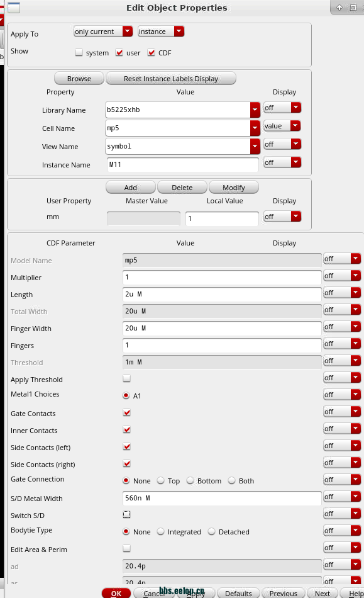This screenshot has height=598, width=364.
Task: Select Bottom for Gate Connection
Action: click(x=190, y=480)
